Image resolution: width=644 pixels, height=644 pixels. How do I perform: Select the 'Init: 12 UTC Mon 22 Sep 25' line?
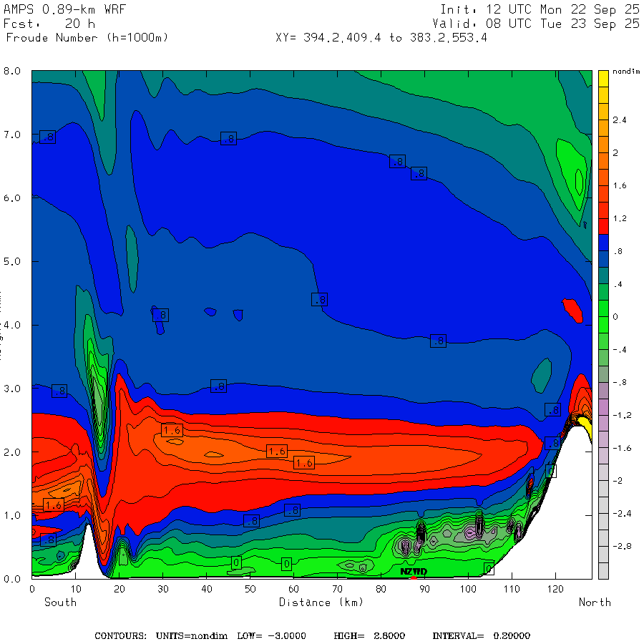[x=540, y=9]
